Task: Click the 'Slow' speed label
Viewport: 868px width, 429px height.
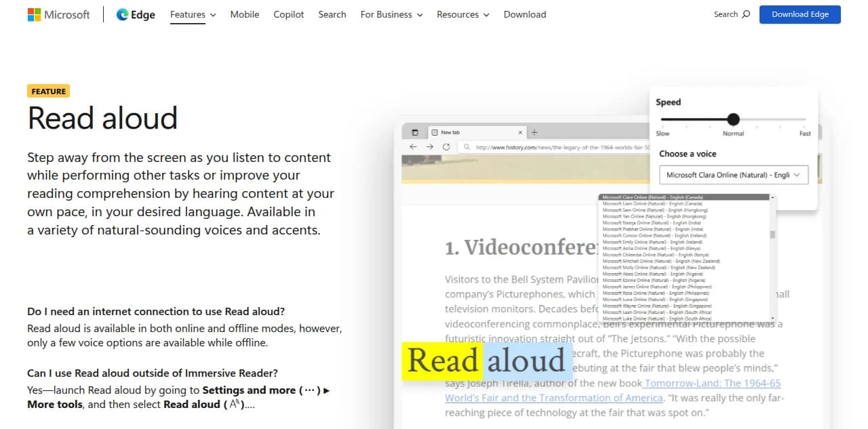Action: (x=663, y=134)
